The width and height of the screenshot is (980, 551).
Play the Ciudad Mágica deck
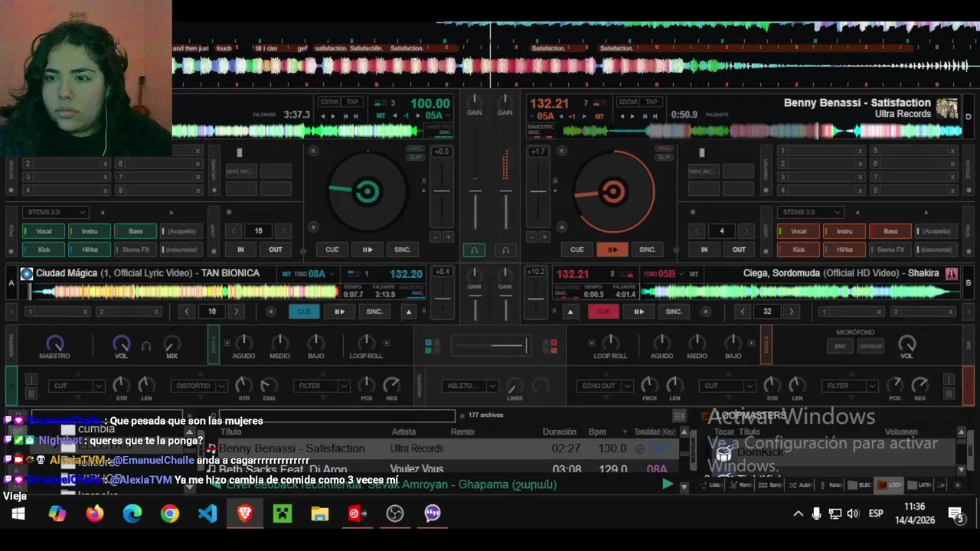coord(339,311)
